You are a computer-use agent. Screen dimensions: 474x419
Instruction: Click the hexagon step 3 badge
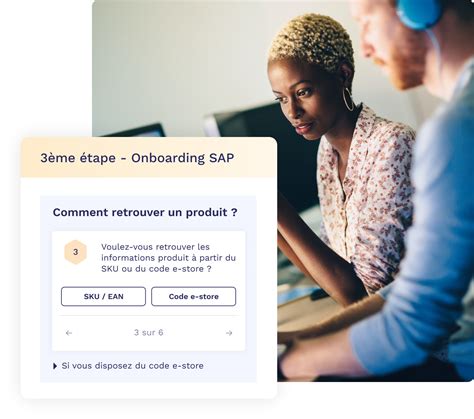point(76,252)
